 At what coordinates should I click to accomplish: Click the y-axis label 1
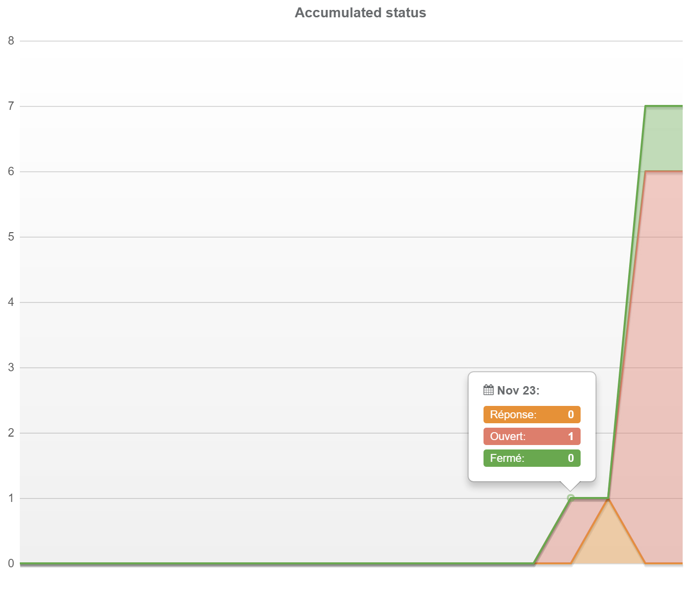pyautogui.click(x=11, y=498)
